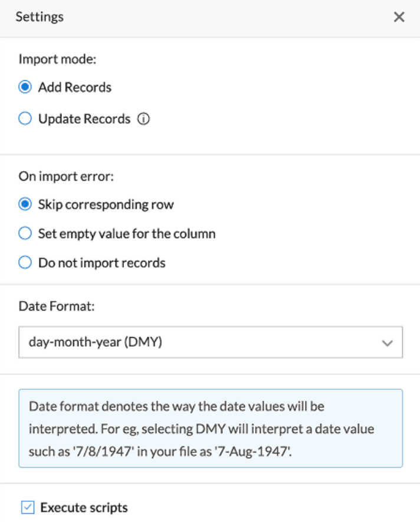Click the Execute scripts label text
Image resolution: width=420 pixels, height=522 pixels.
[84, 507]
